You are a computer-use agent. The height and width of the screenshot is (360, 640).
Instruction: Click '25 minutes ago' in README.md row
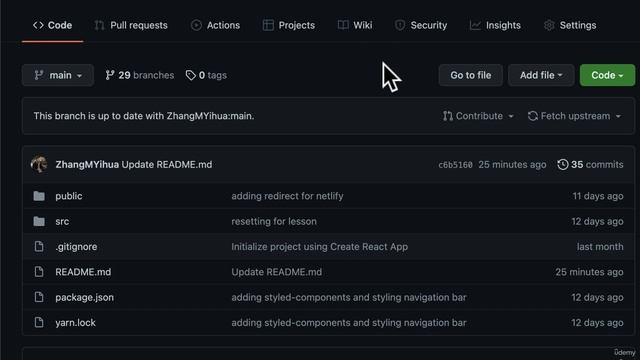pyautogui.click(x=589, y=272)
